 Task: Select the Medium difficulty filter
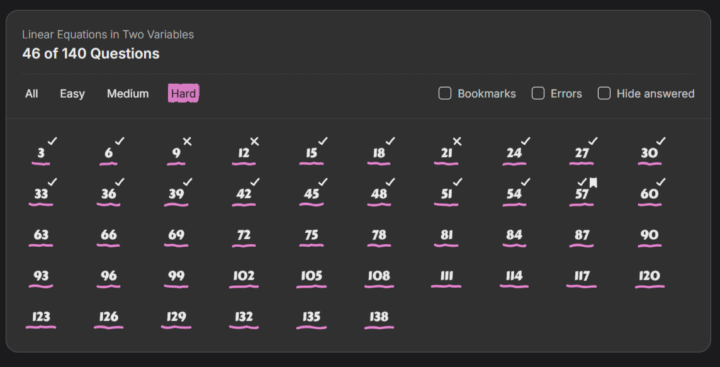pos(128,94)
